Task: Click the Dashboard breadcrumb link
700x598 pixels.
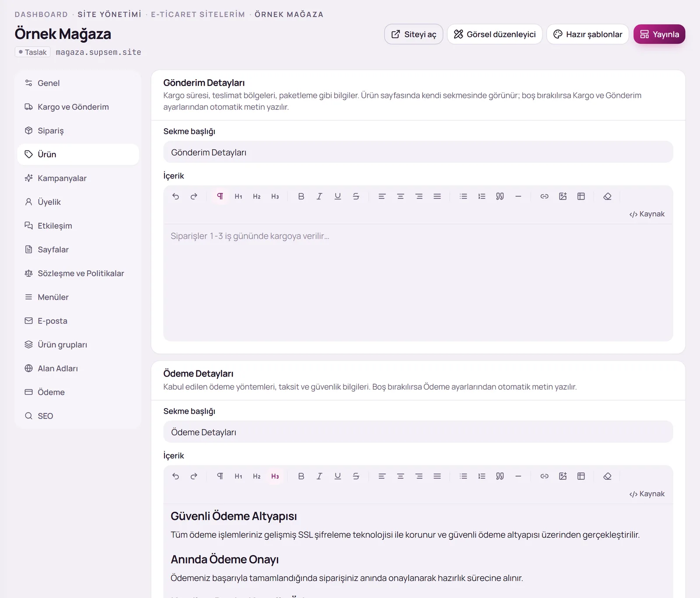Action: coord(41,14)
